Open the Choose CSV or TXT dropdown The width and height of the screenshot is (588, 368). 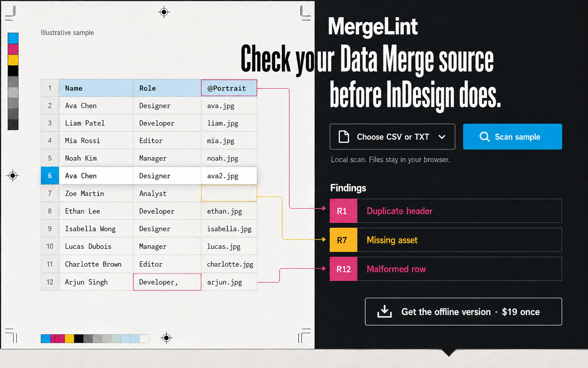point(392,137)
